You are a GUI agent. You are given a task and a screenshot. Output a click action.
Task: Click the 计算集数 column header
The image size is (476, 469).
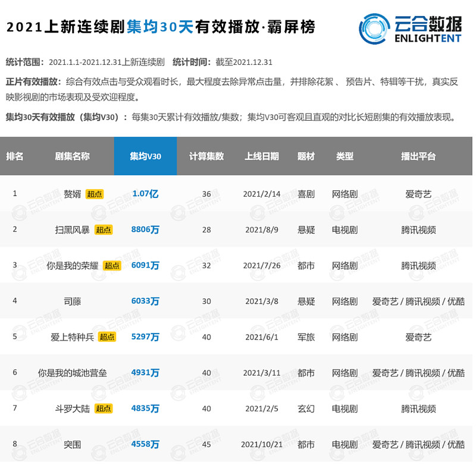point(206,156)
